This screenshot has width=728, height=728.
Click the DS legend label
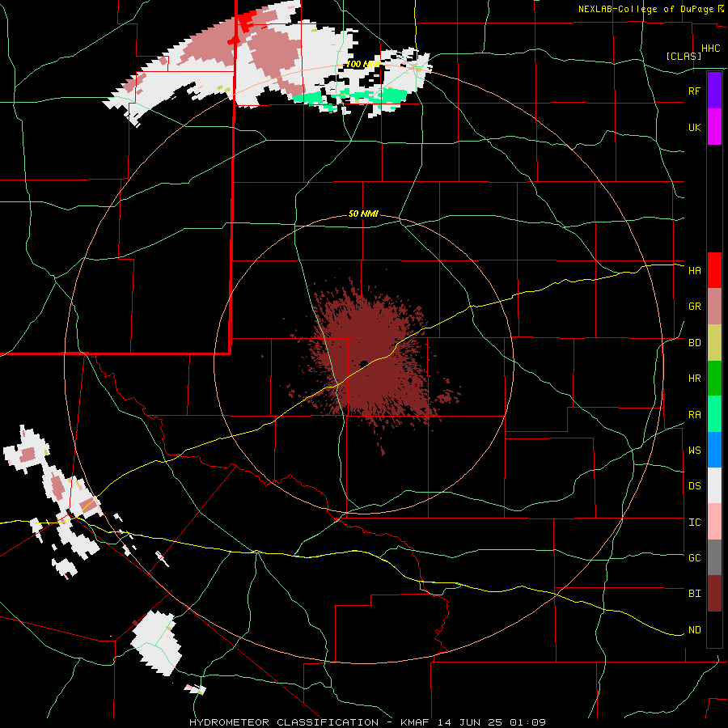(694, 486)
